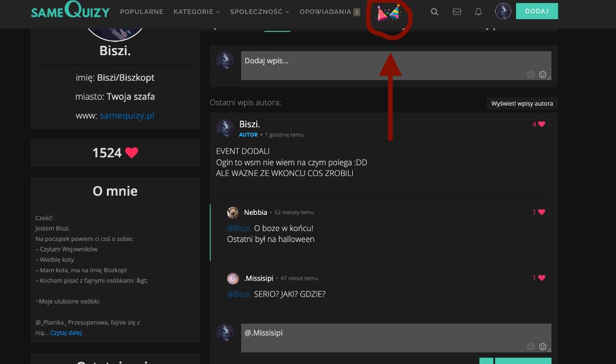Viewport: 616px width, 364px height.
Task: Open emoji picker in Dodaj wpis box
Action: pyautogui.click(x=543, y=74)
